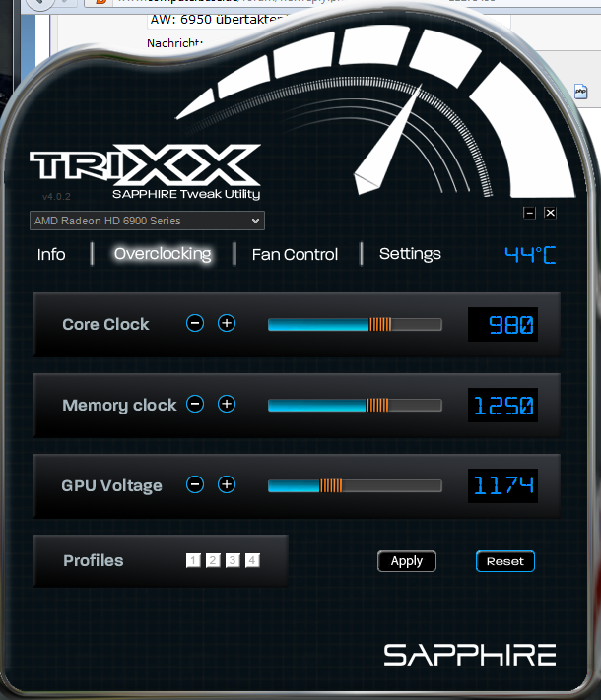This screenshot has width=601, height=700.
Task: Select profile slot 1
Action: [193, 560]
